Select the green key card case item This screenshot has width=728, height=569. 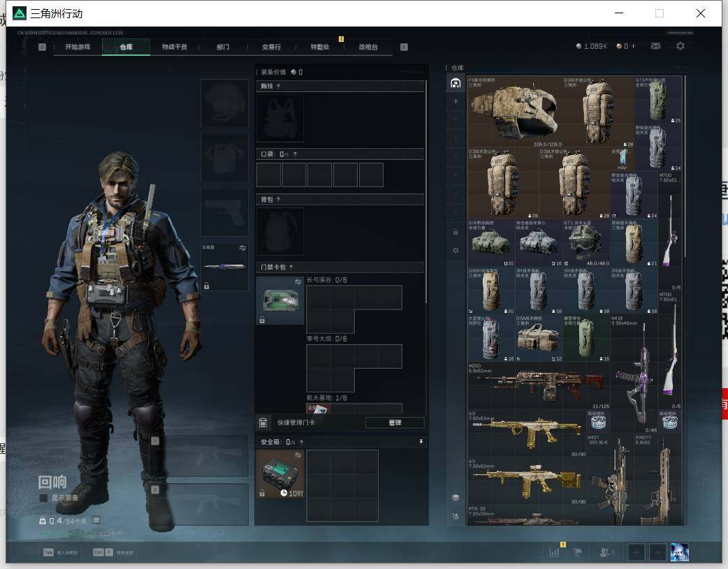click(280, 300)
